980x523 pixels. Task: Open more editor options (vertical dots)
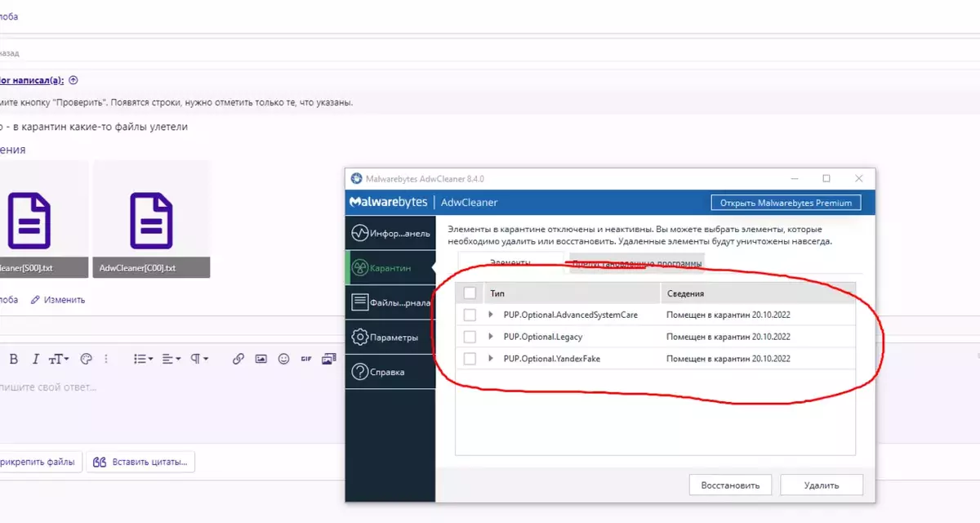pos(106,359)
